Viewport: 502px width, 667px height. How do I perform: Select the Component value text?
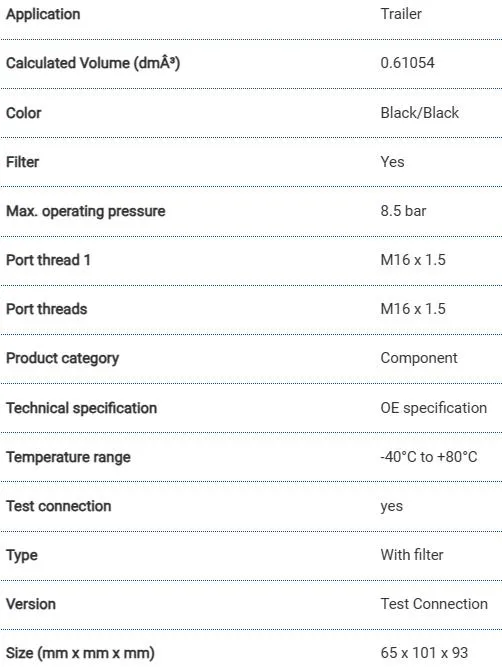(419, 358)
